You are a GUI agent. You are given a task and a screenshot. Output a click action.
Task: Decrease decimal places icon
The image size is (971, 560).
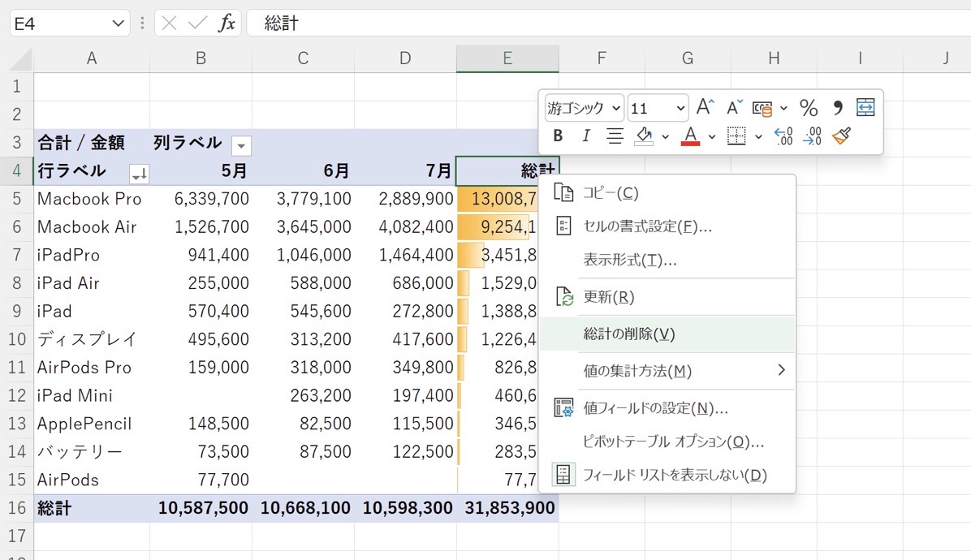pos(812,136)
